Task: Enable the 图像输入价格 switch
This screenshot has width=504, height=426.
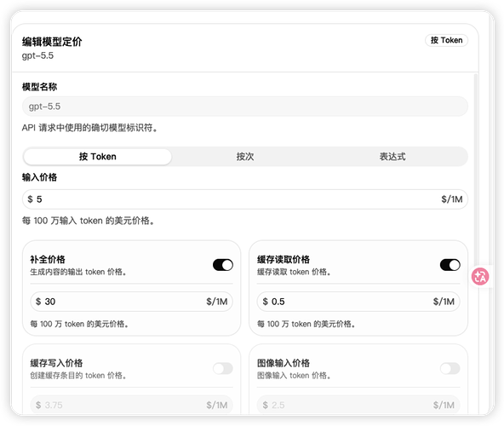Action: [450, 369]
